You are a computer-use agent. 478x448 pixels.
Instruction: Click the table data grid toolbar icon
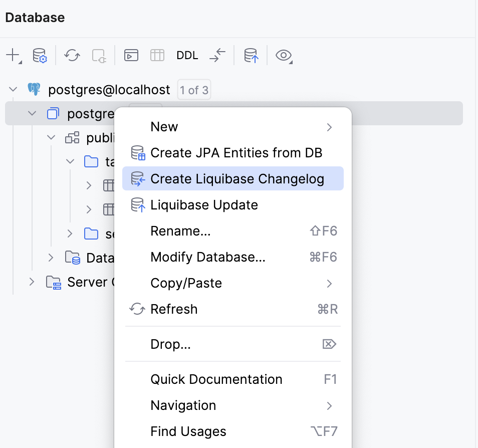tap(157, 55)
